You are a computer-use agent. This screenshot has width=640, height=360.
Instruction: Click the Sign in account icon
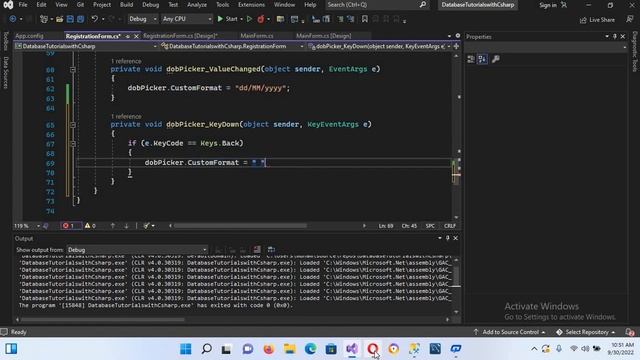coord(564,5)
